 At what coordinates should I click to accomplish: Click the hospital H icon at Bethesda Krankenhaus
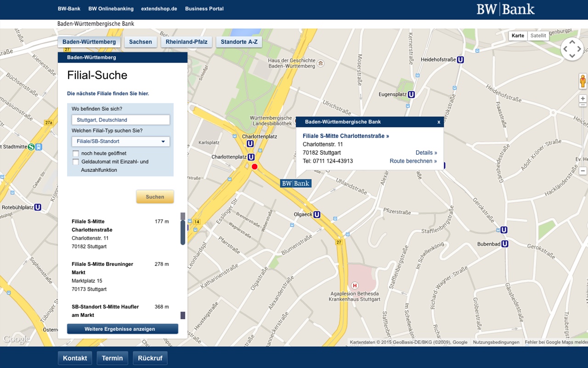(354, 286)
